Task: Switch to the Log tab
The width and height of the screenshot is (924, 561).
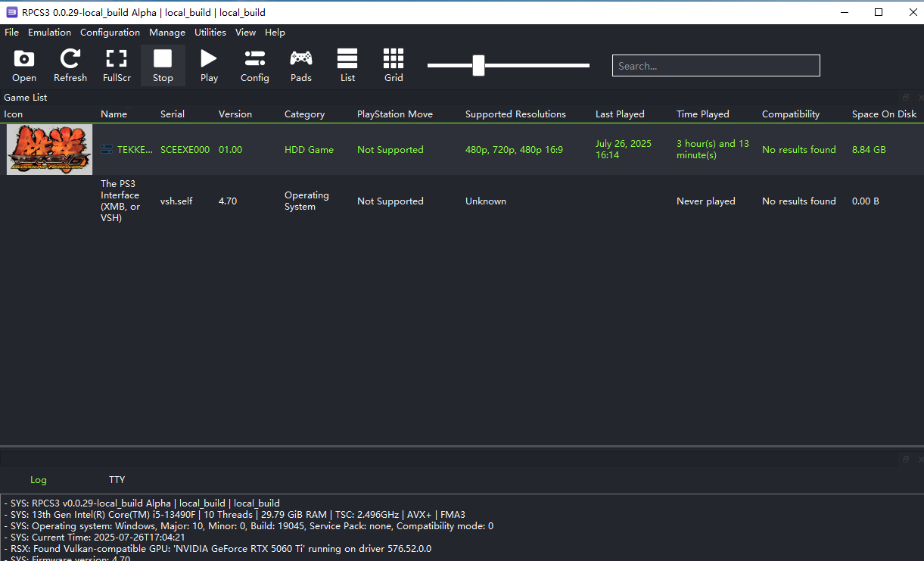Action: (x=39, y=480)
